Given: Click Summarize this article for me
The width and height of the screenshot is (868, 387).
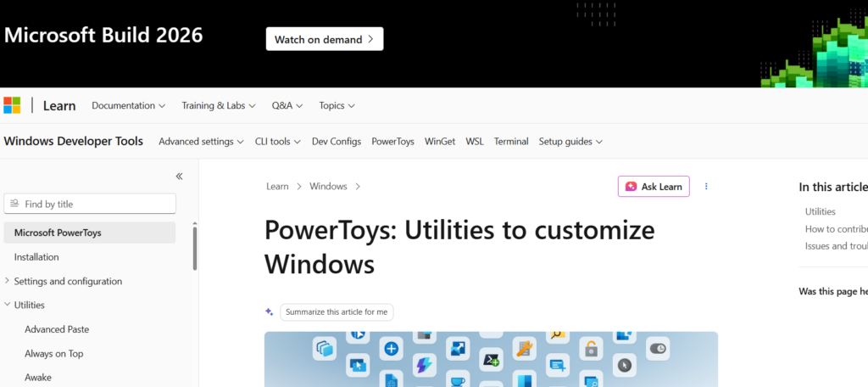Looking at the screenshot, I should (x=337, y=312).
